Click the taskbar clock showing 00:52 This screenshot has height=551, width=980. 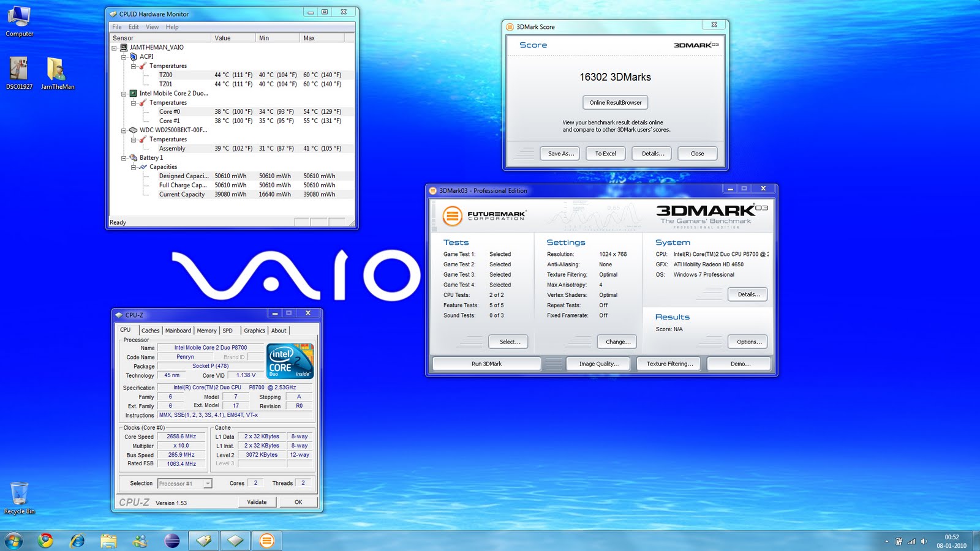tap(951, 541)
